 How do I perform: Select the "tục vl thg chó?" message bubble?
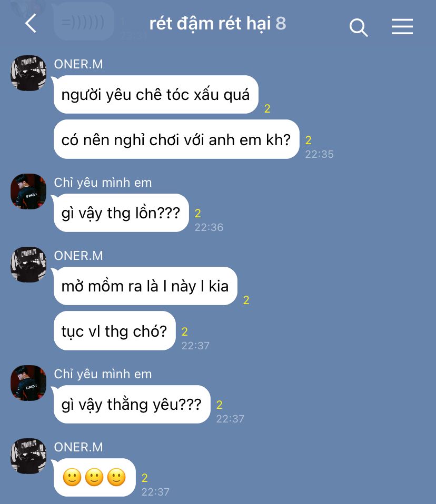[115, 331]
